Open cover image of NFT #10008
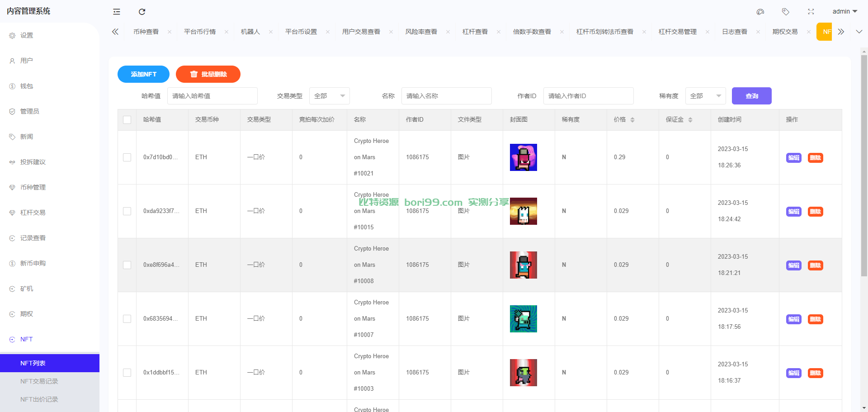Viewport: 868px width, 412px height. pos(524,265)
